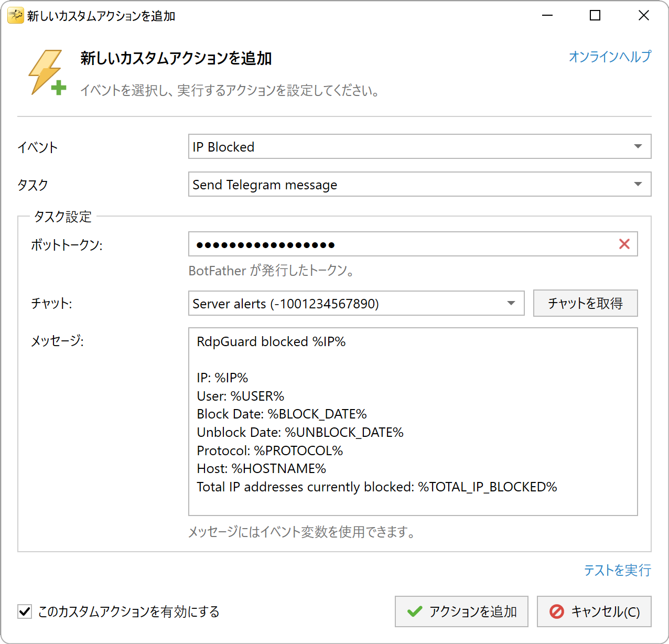Click the hint メッセージにはイベント変数を使用できます。
Viewport: 669px width, 644px height.
(303, 532)
